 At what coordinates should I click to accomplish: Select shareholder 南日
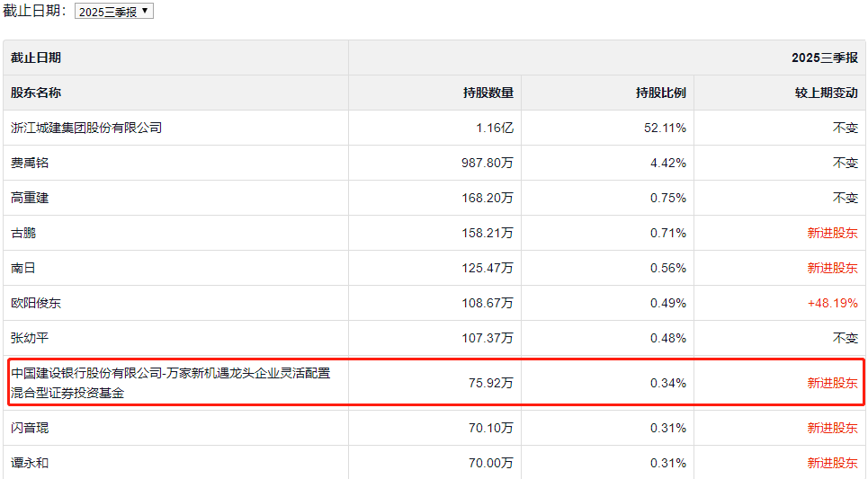23,268
